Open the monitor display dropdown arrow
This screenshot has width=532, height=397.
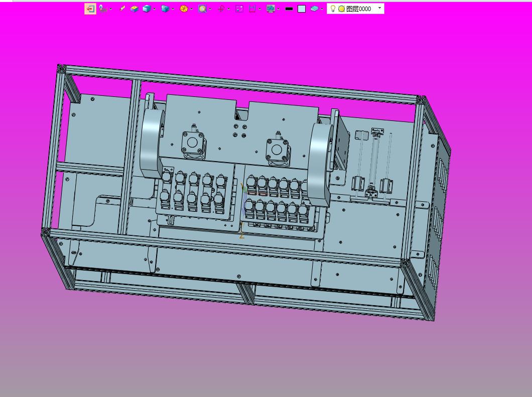click(x=278, y=9)
